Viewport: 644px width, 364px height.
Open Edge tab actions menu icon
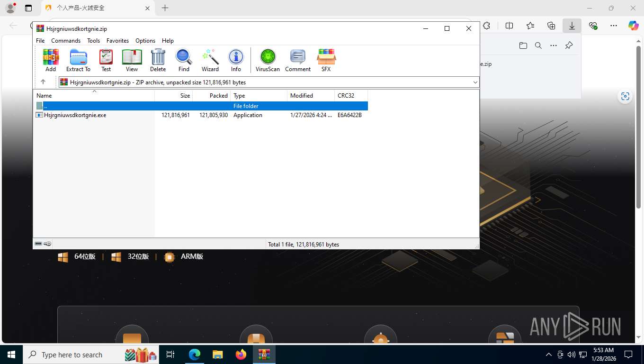tap(28, 8)
